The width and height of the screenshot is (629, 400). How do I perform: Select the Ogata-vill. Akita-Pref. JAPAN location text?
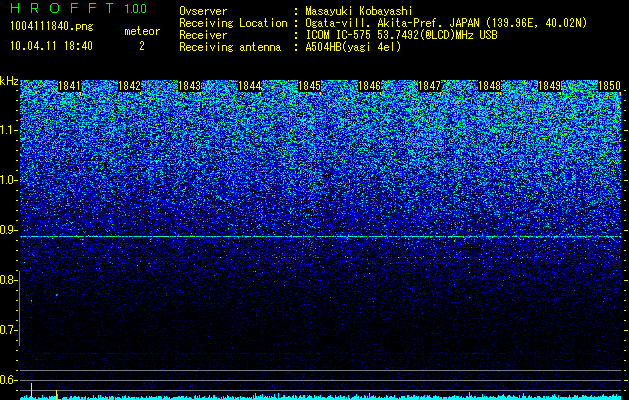[x=446, y=23]
